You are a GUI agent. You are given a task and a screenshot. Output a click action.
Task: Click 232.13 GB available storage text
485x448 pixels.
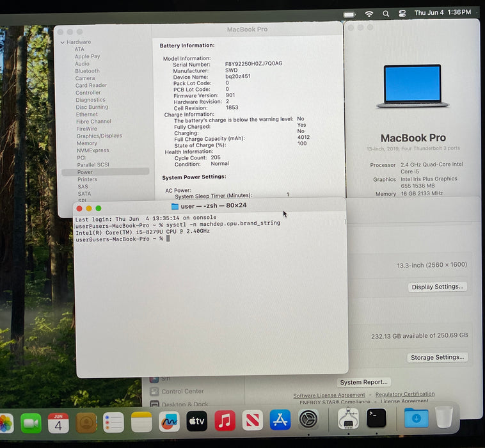tap(420, 336)
